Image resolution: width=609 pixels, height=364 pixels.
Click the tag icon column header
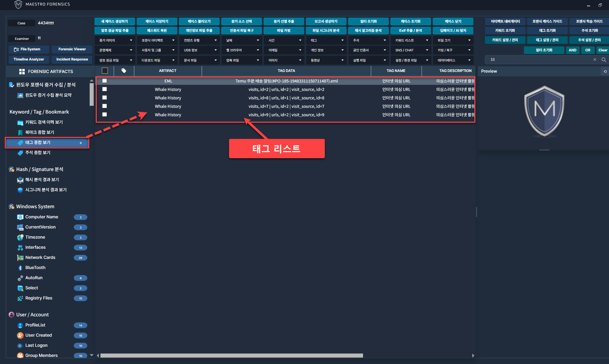(124, 71)
